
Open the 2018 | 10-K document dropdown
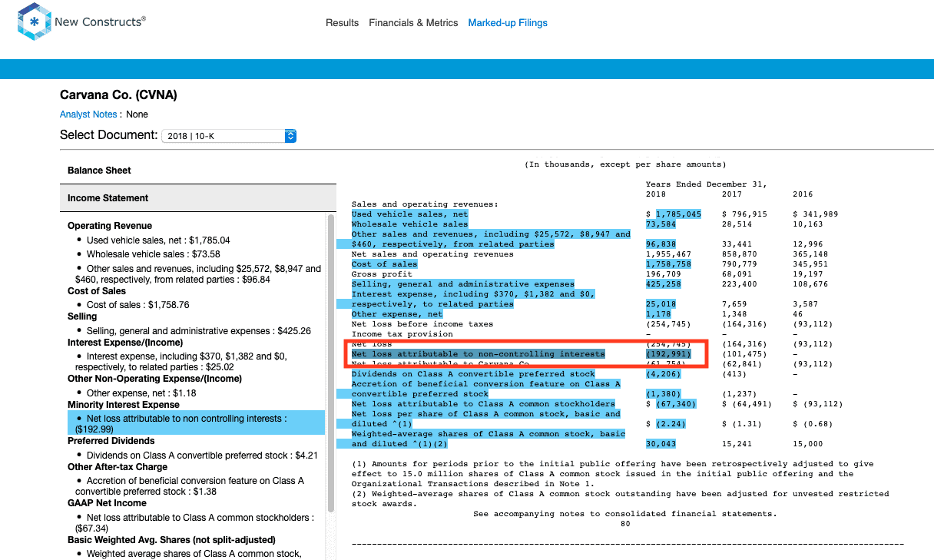[x=228, y=136]
